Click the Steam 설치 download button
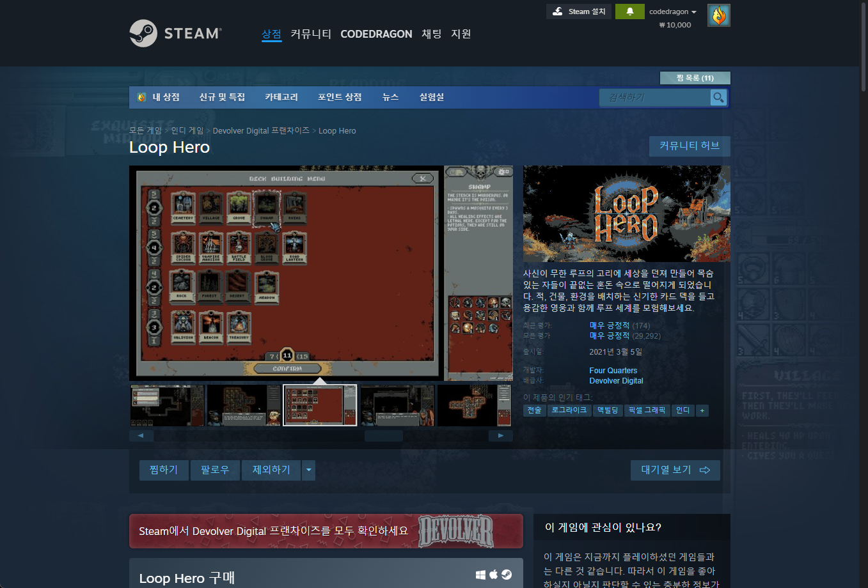This screenshot has width=868, height=588. [580, 12]
